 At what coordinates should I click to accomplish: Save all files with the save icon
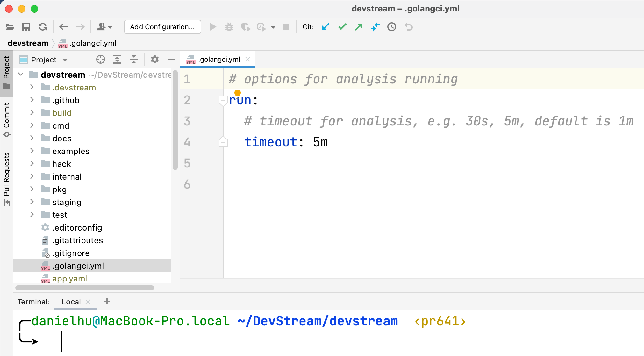pyautogui.click(x=26, y=27)
